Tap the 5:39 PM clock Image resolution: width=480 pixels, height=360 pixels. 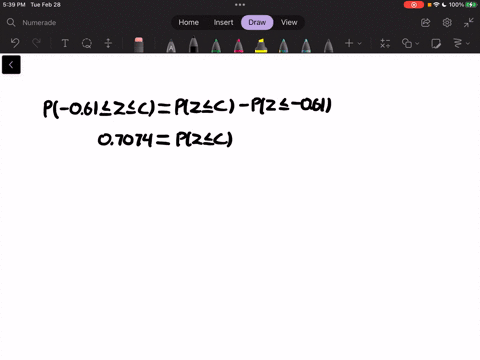pyautogui.click(x=14, y=5)
